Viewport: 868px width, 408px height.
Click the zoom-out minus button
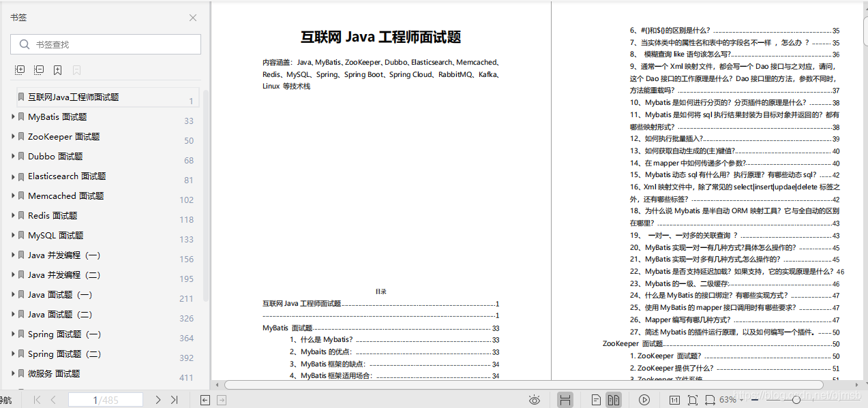754,400
